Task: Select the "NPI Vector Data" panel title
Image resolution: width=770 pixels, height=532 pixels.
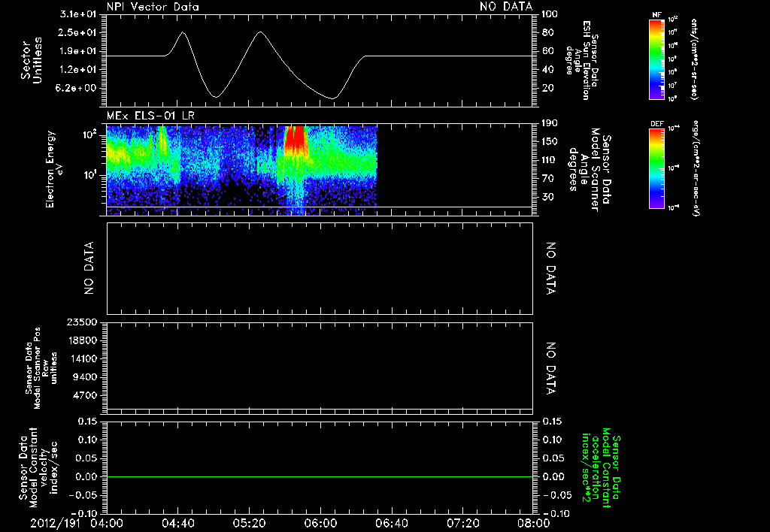Action: pos(153,7)
